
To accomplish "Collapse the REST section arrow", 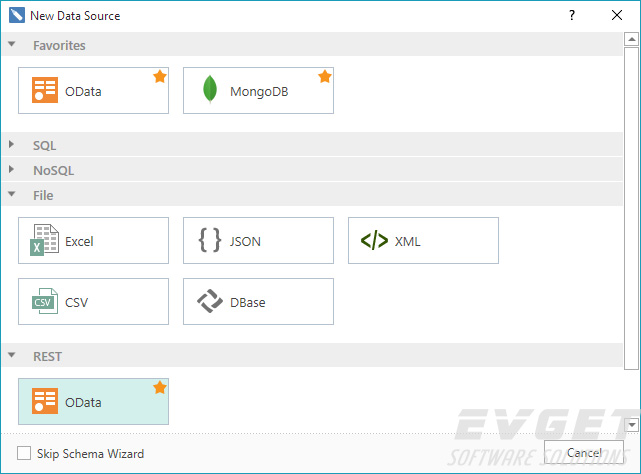I will pos(11,355).
